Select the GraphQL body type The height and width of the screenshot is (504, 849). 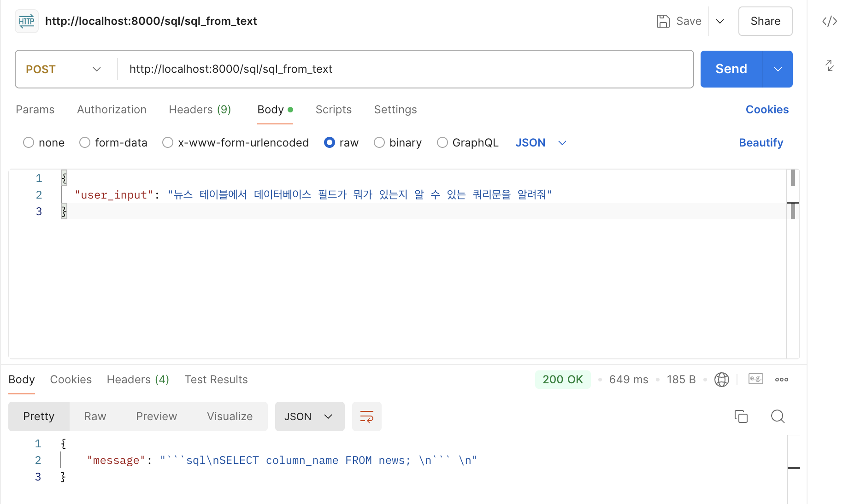click(442, 143)
